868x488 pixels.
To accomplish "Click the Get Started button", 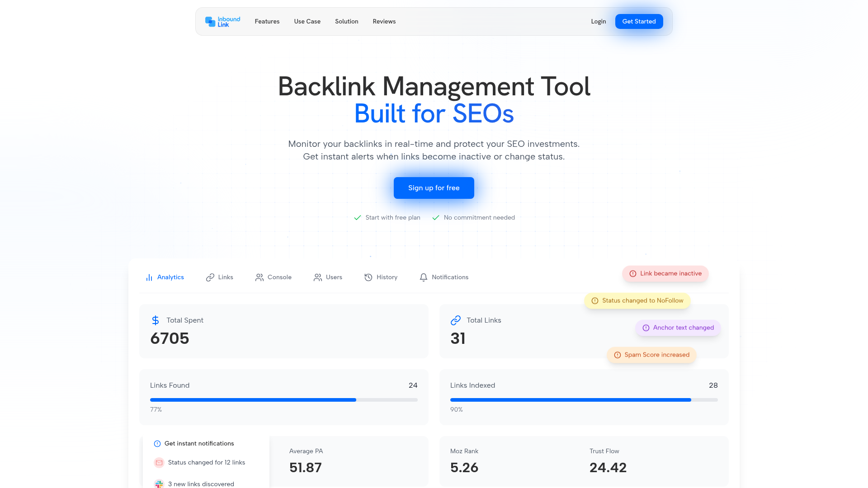I will click(639, 21).
